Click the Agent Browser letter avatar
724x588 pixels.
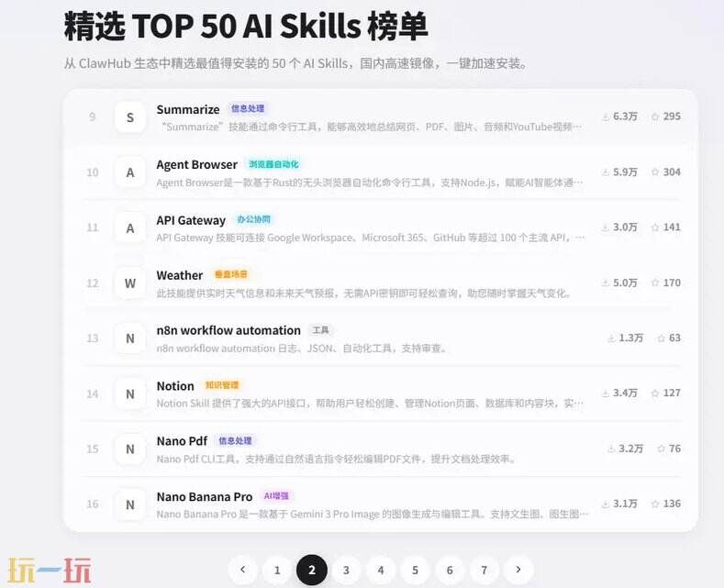130,172
